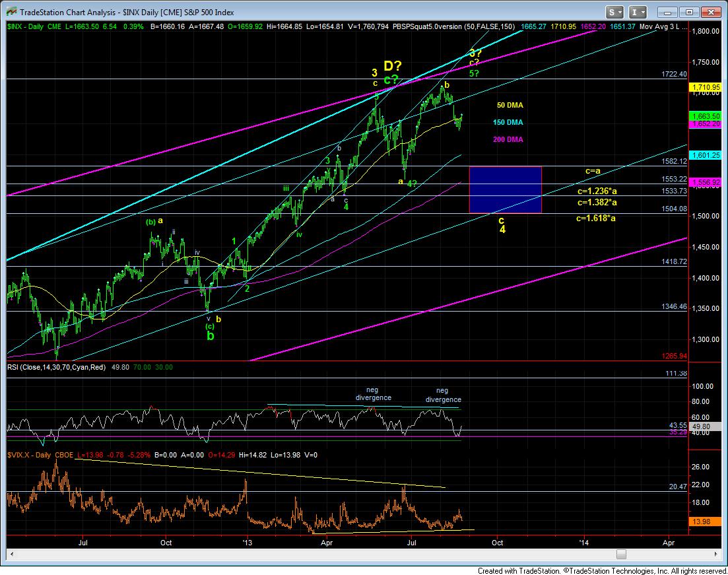The width and height of the screenshot is (728, 575).
Task: Click the left arrow of the horizontal scrollbar
Action: (12, 554)
